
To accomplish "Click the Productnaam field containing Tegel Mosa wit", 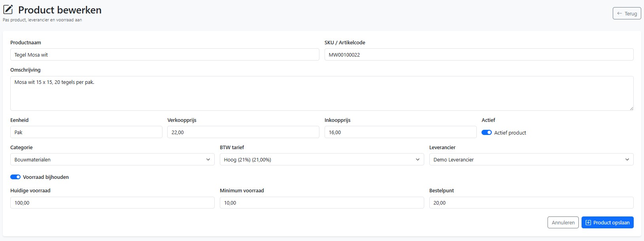I will 164,55.
